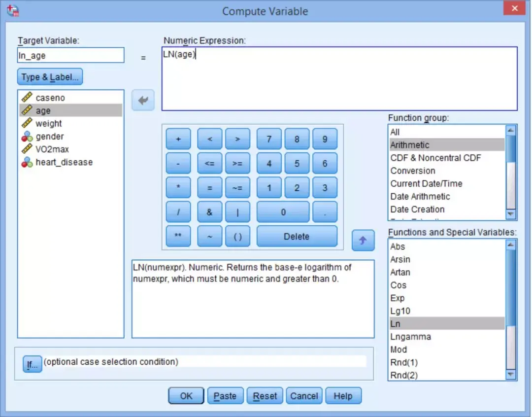Select Date Creation function group
Image resolution: width=532 pixels, height=417 pixels.
(x=447, y=209)
